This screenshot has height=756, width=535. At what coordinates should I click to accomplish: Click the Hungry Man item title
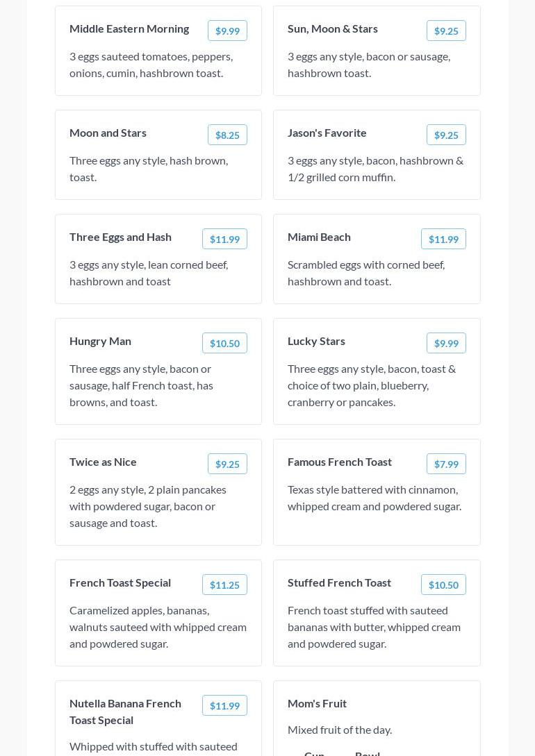[100, 341]
